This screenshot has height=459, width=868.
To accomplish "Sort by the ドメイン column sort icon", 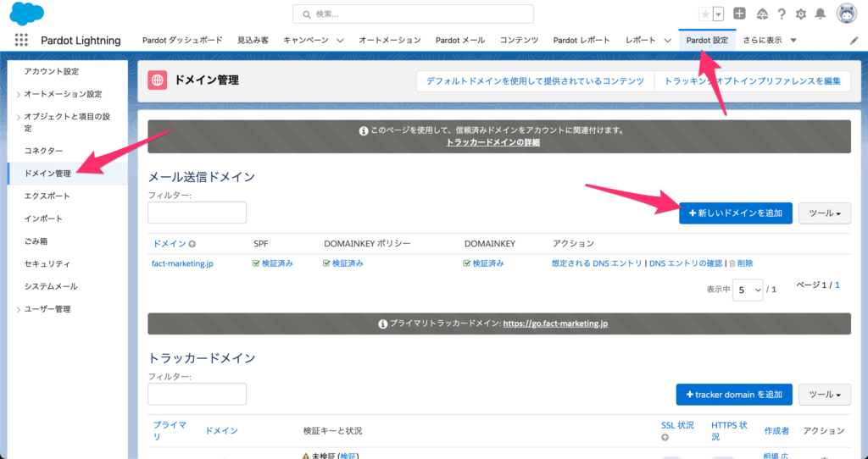I will (192, 244).
